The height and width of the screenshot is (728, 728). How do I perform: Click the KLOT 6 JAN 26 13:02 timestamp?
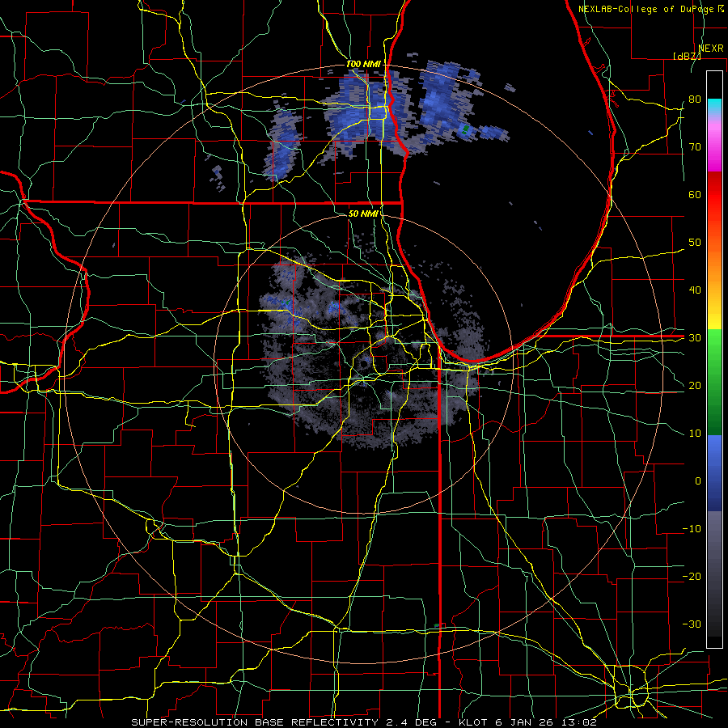(x=527, y=722)
